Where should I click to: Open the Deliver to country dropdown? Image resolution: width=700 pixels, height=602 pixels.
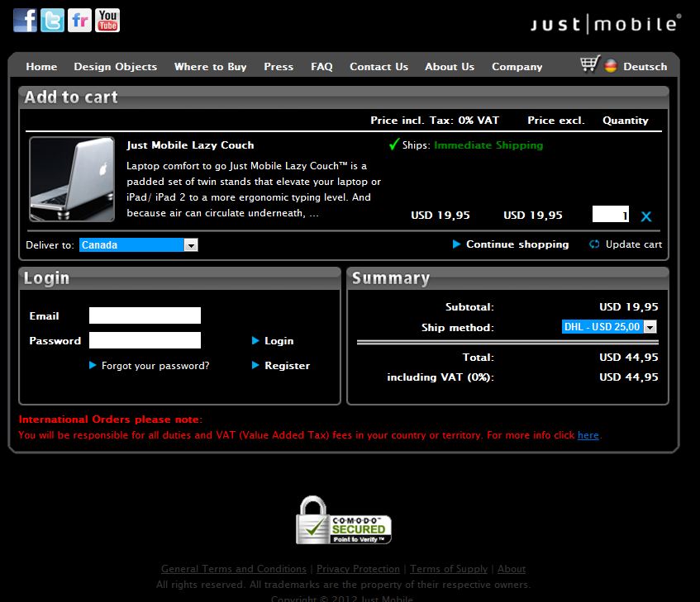(138, 244)
